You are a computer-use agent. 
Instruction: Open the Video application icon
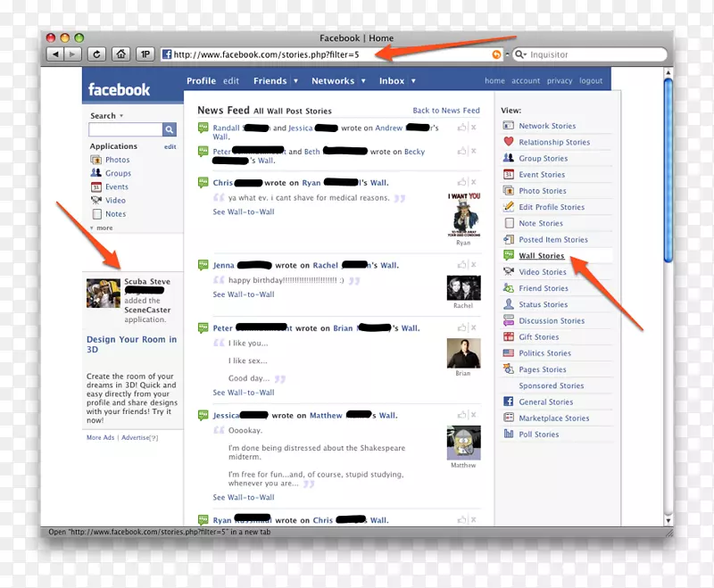coord(96,200)
